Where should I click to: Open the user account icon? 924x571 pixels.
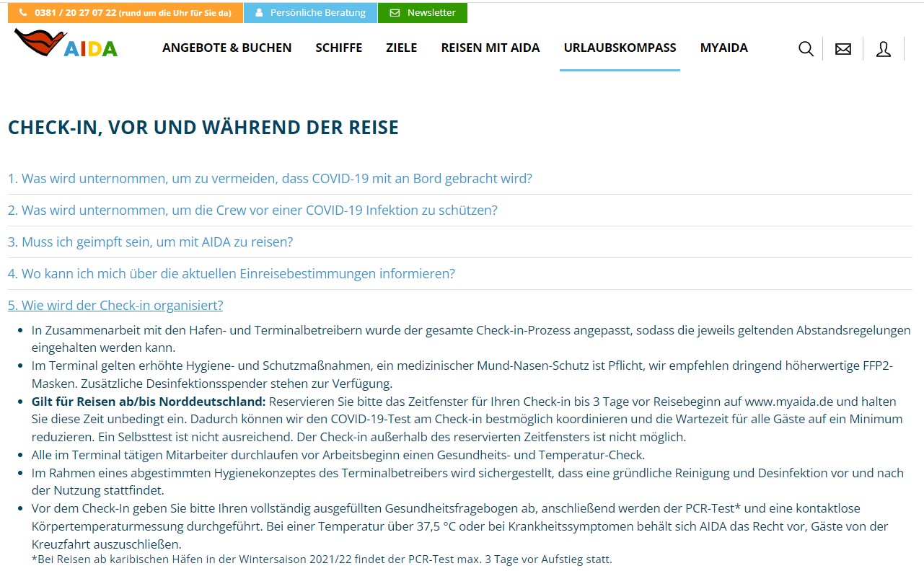[x=883, y=49]
